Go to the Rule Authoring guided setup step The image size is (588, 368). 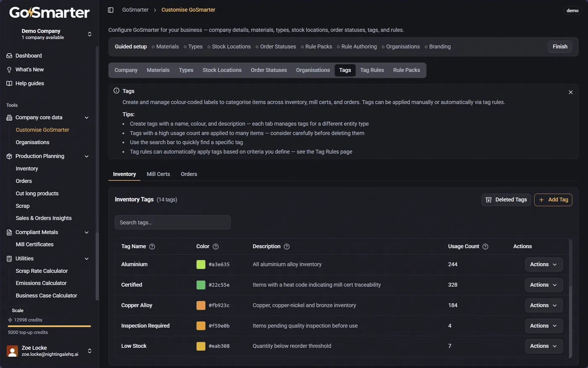coord(357,47)
